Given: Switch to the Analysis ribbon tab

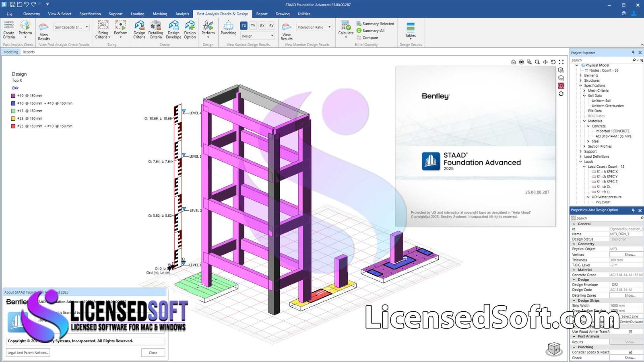Looking at the screenshot, I should 182,14.
